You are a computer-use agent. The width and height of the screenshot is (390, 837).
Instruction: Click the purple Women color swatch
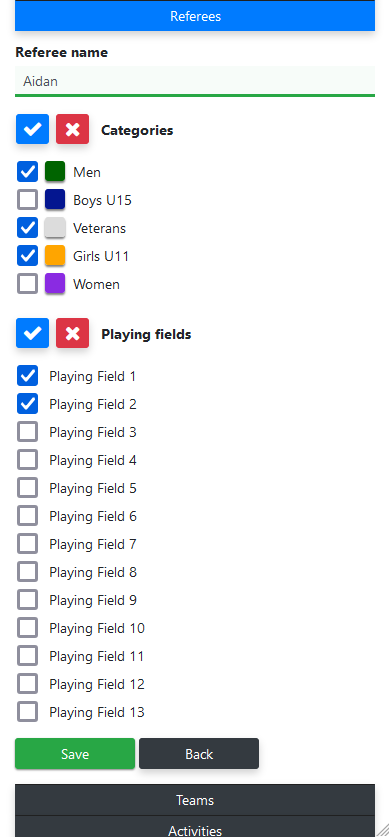tap(55, 283)
